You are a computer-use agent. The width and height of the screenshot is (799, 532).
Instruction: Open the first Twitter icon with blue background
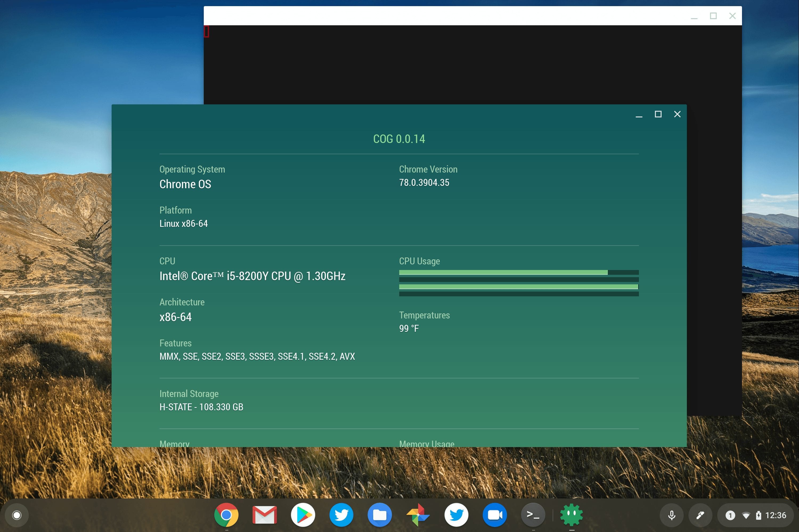coord(341,515)
